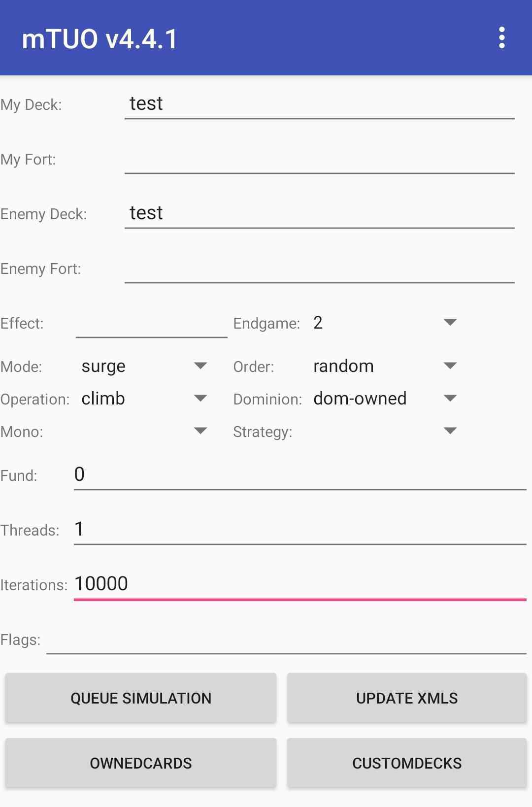Tap the Update XMLs button
The height and width of the screenshot is (807, 532).
click(407, 698)
